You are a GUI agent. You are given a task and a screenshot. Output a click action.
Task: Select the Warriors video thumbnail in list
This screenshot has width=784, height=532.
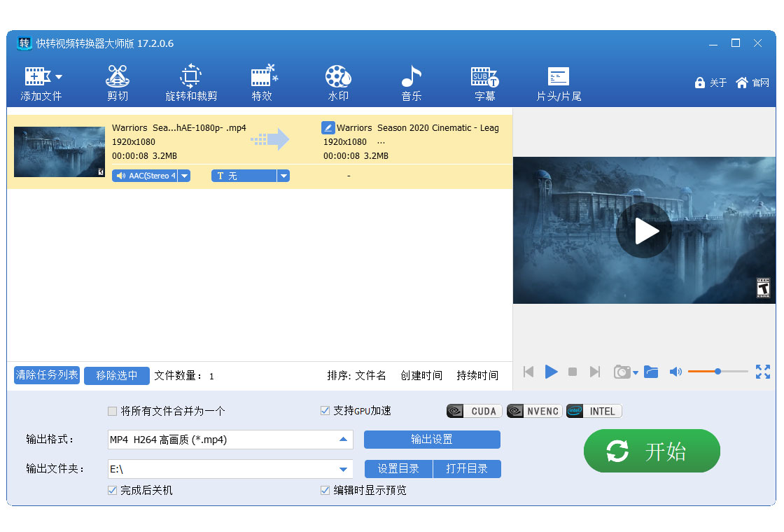coord(59,151)
